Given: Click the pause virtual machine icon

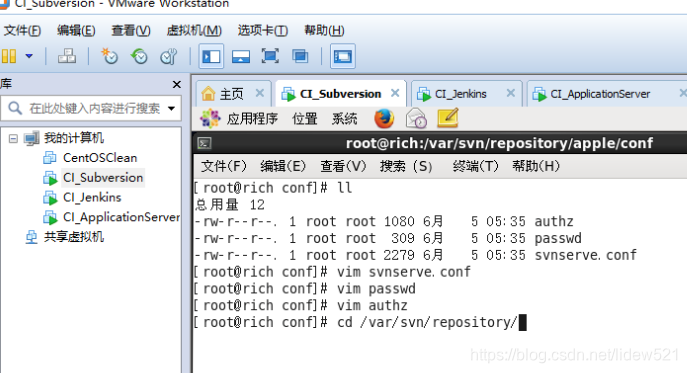Looking at the screenshot, I should [x=9, y=56].
